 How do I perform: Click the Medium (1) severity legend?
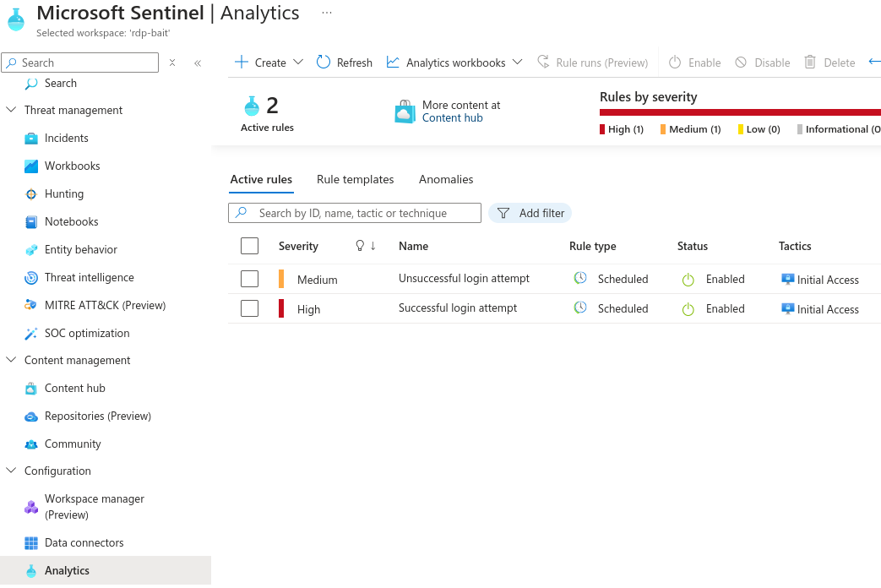[691, 129]
